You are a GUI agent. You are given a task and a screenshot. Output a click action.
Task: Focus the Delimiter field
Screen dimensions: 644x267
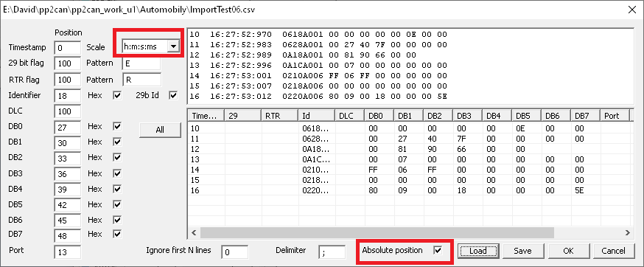(x=332, y=252)
